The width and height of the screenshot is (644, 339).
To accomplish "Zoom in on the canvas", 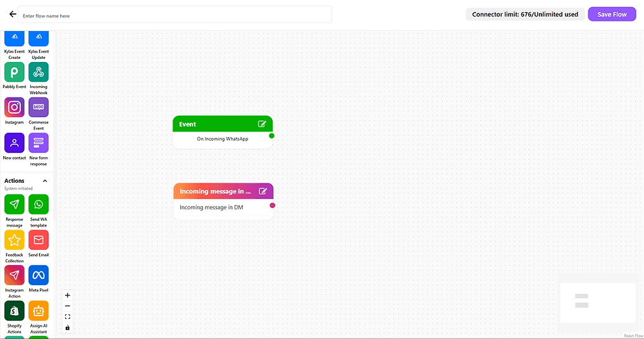I will coord(68,295).
